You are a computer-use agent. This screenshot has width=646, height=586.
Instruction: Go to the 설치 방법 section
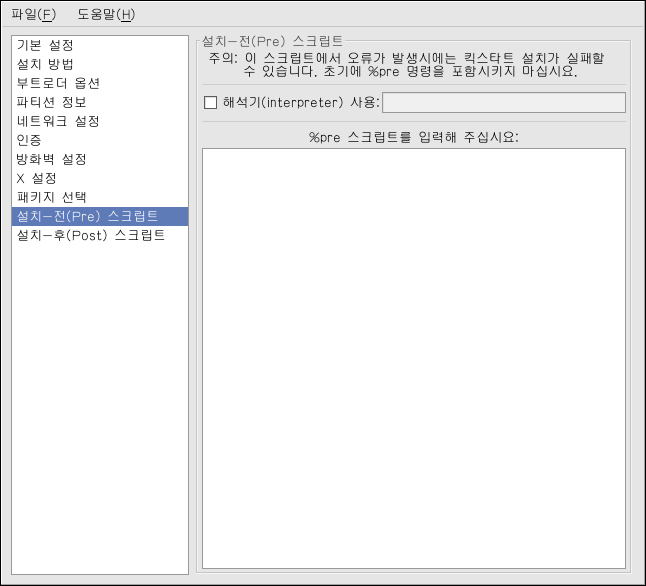pos(45,65)
